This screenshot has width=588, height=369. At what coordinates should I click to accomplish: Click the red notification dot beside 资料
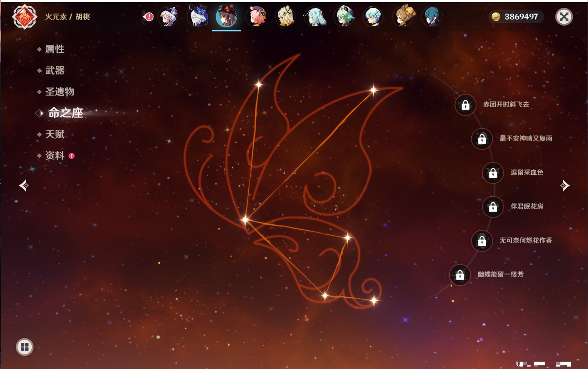[x=72, y=156]
